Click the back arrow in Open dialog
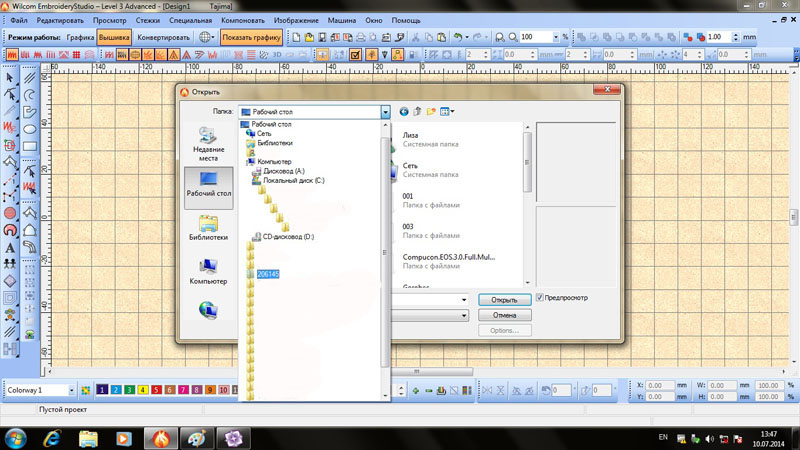 [404, 113]
